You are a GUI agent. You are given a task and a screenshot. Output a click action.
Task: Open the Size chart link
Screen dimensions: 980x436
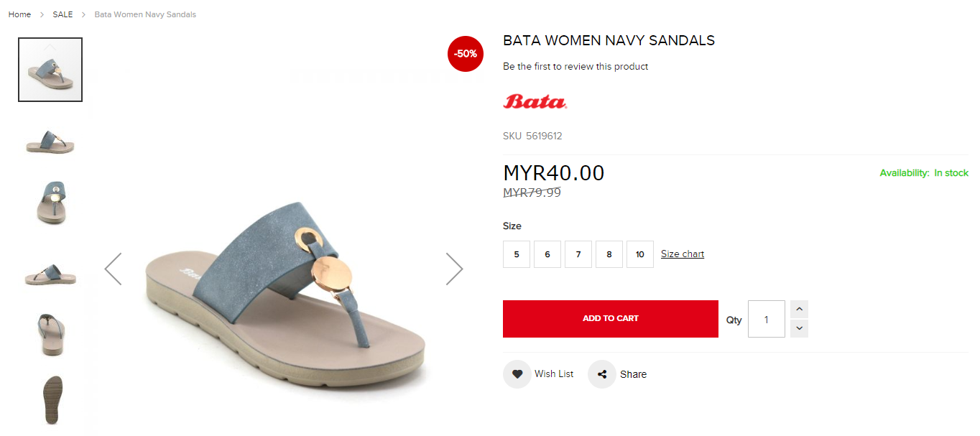(x=683, y=254)
